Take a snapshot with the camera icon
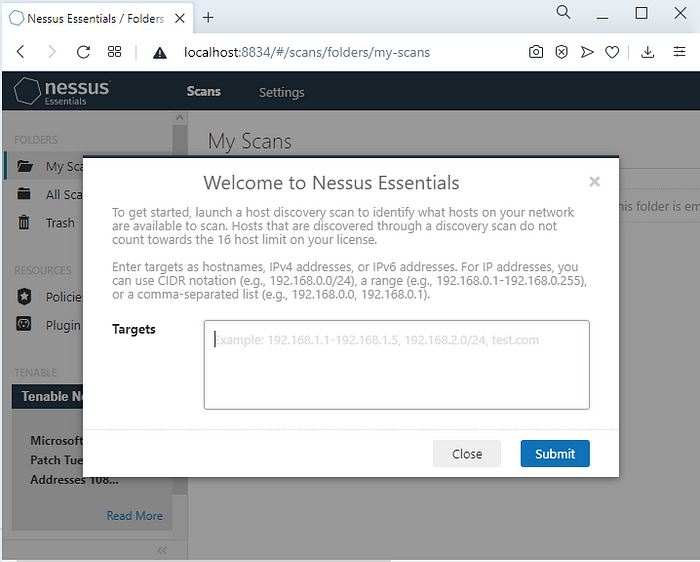The width and height of the screenshot is (700, 562). [x=536, y=52]
